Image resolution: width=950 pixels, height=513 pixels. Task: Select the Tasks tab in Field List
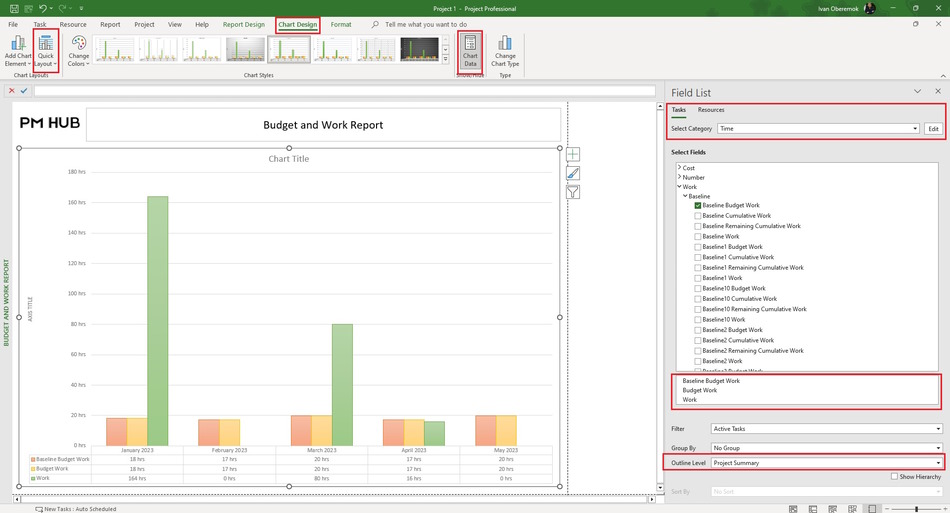[679, 110]
